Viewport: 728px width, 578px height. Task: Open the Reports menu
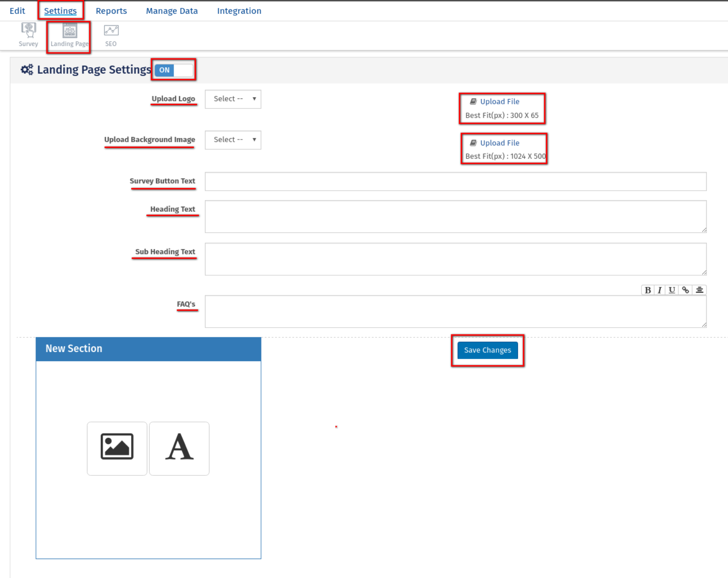111,11
